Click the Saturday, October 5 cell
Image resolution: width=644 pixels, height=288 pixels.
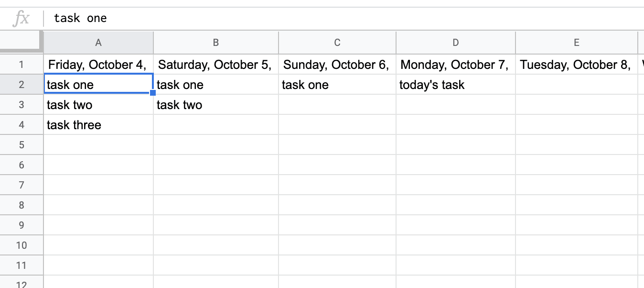(215, 65)
